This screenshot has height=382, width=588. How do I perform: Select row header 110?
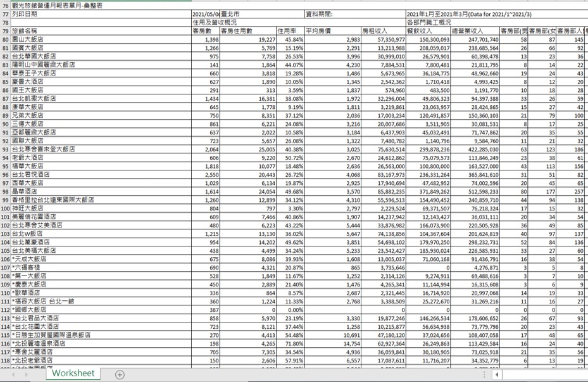pyautogui.click(x=5, y=293)
